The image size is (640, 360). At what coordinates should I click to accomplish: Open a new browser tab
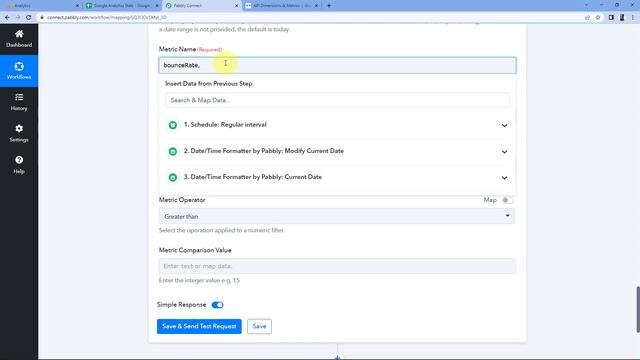[329, 6]
